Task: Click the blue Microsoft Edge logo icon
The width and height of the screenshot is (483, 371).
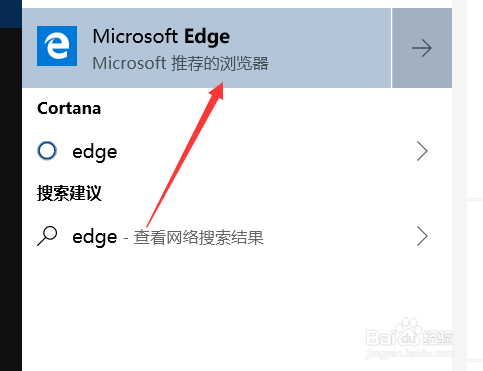Action: [x=57, y=46]
